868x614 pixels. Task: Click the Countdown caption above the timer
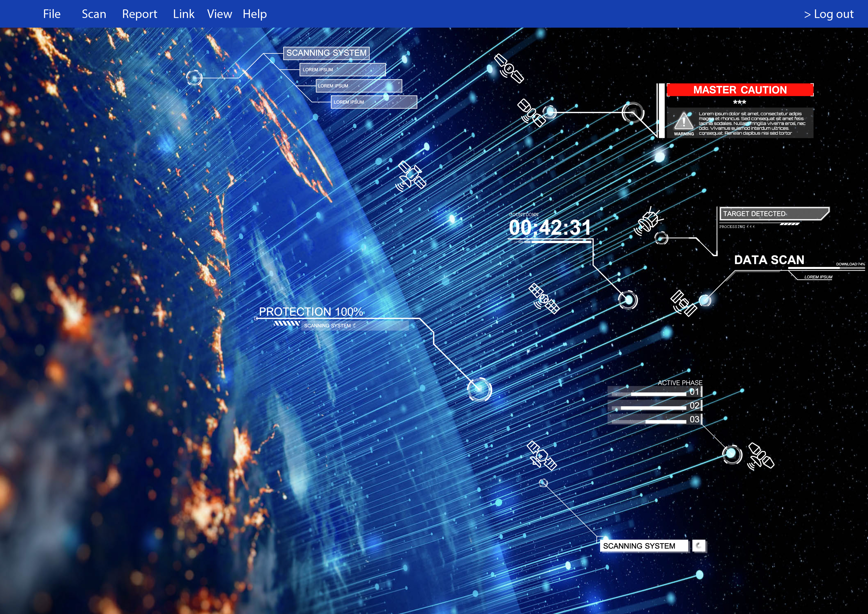524,214
